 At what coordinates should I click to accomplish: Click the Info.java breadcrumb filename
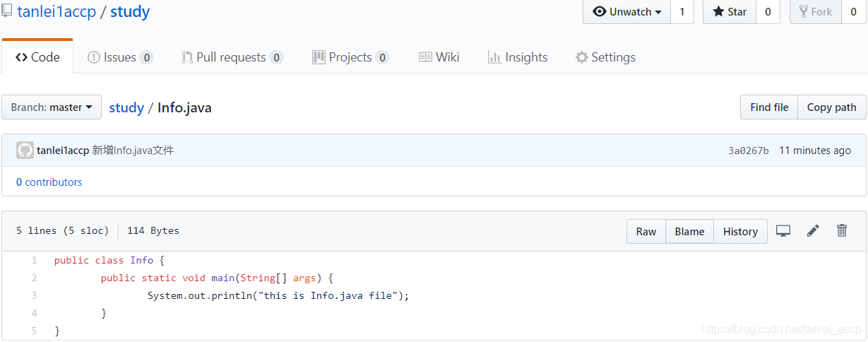coord(184,107)
